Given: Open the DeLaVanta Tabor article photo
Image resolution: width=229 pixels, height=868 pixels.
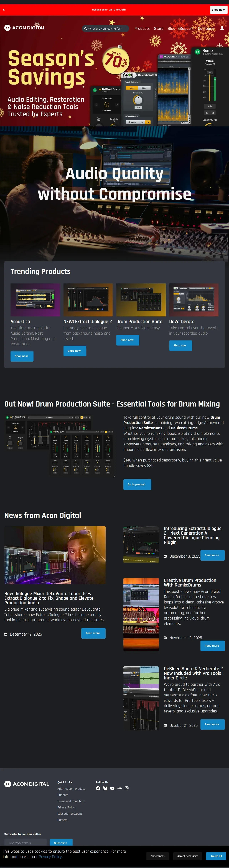Looking at the screenshot, I should pyautogui.click(x=55, y=555).
